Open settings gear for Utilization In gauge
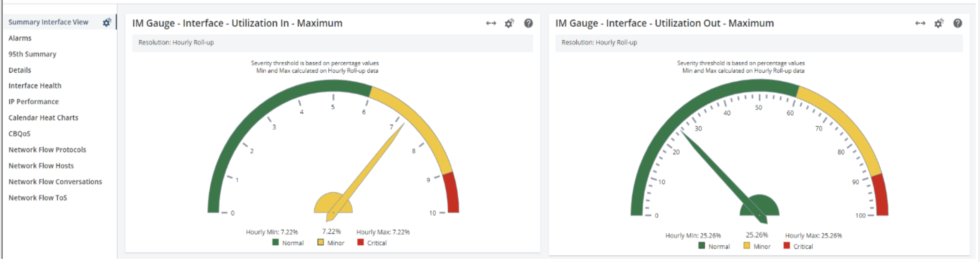The image size is (980, 262). pos(509,23)
